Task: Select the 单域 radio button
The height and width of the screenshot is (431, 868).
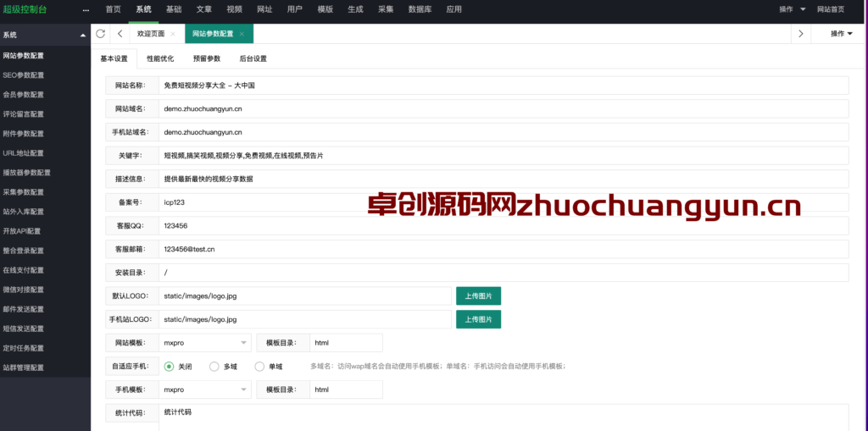Action: pyautogui.click(x=259, y=367)
